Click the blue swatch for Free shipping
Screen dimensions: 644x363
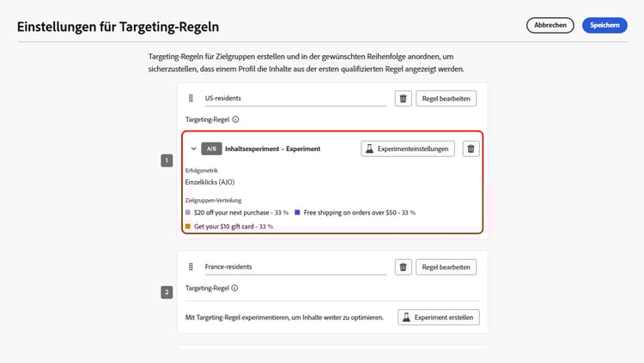pos(298,211)
